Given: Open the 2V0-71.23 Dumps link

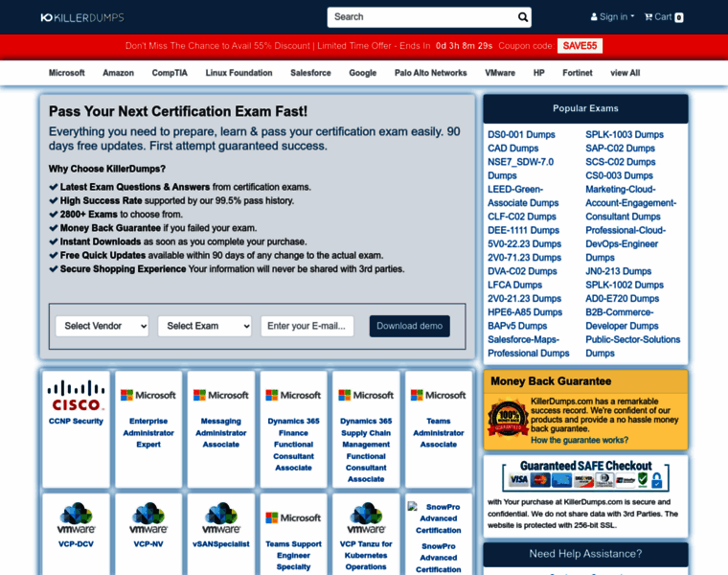Looking at the screenshot, I should click(524, 258).
